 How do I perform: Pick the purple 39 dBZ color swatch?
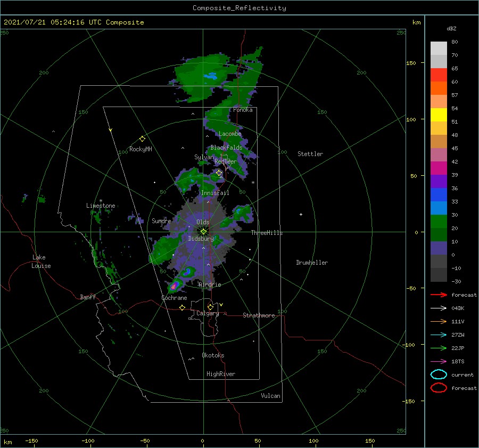(439, 181)
